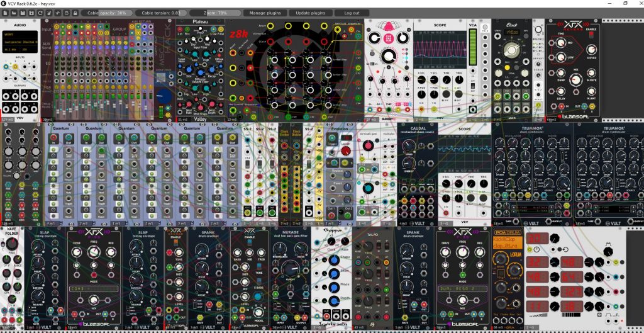Save the current patch

point(22,13)
